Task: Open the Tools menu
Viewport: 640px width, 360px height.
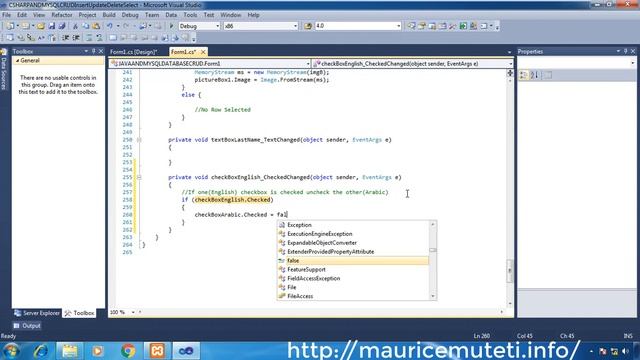Action: (190, 15)
